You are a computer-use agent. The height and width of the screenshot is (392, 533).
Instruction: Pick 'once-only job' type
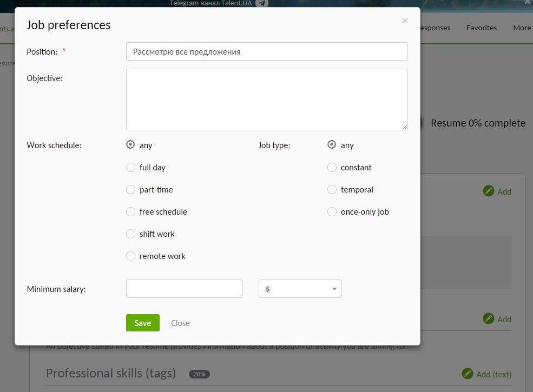(332, 211)
